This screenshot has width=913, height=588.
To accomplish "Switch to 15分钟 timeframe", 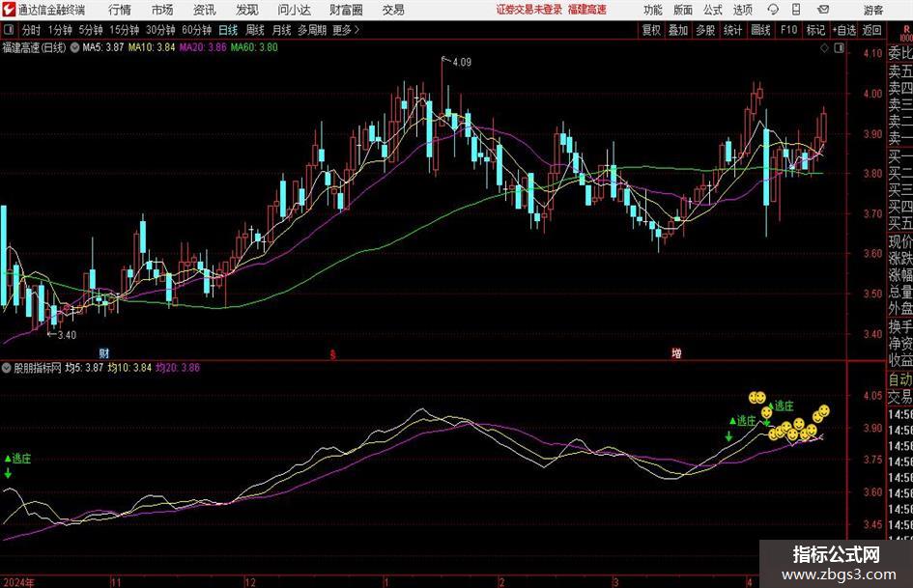I will 124,30.
